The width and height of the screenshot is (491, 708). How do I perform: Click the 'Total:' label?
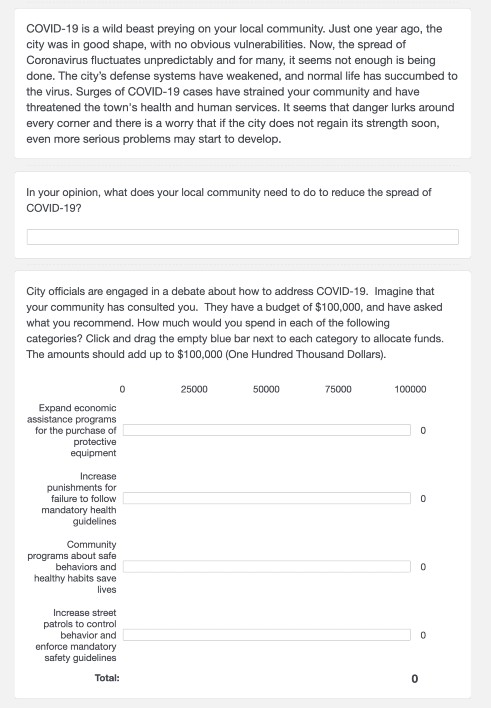point(107,678)
